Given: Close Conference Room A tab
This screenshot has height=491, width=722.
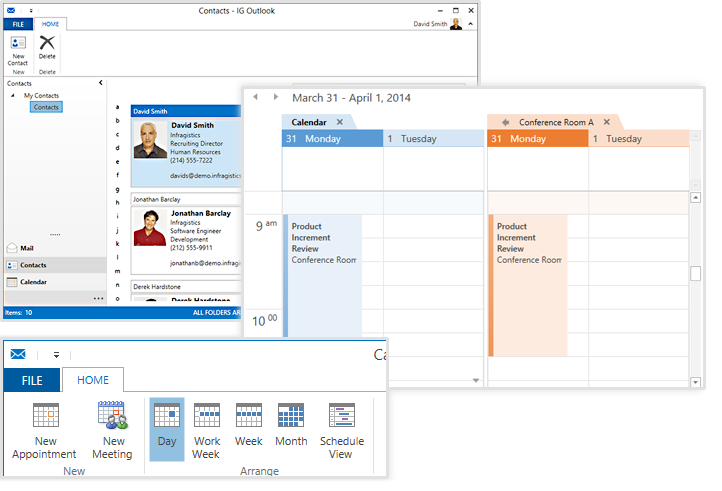Looking at the screenshot, I should click(607, 122).
